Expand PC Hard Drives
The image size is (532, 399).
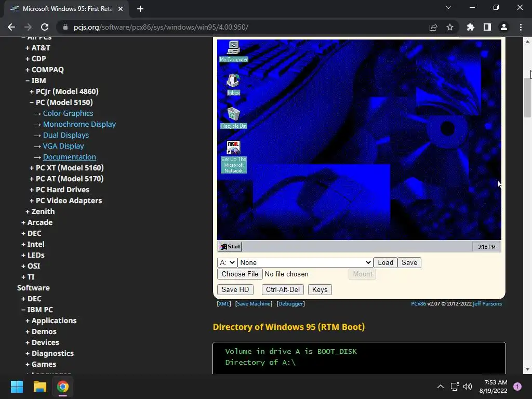59,190
